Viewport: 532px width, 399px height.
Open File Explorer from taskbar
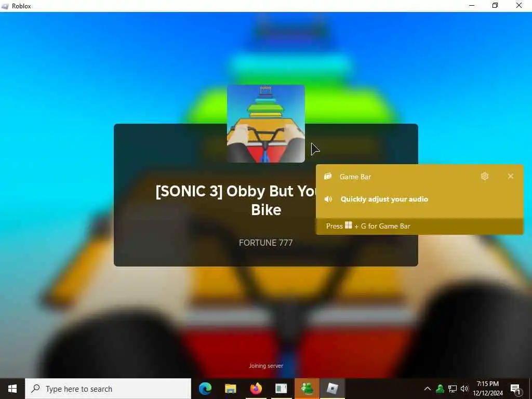[230, 389]
